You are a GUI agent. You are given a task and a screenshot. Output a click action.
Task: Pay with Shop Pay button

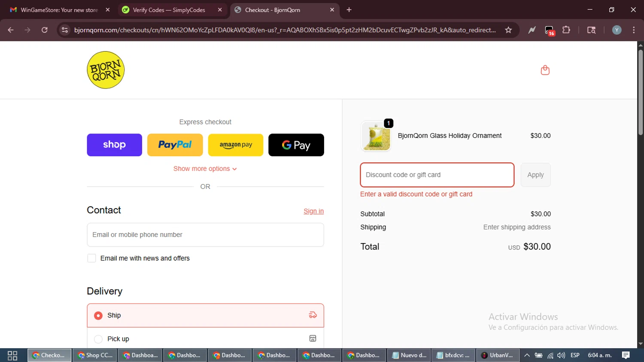(x=114, y=145)
